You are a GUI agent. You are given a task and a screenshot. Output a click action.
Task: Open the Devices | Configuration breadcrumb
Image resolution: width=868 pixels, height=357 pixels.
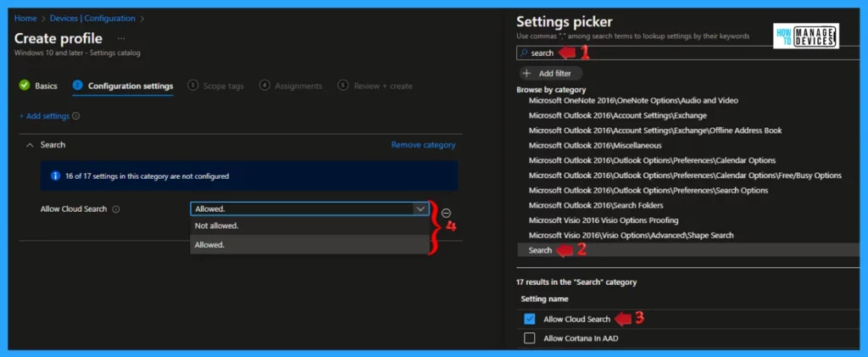click(92, 19)
